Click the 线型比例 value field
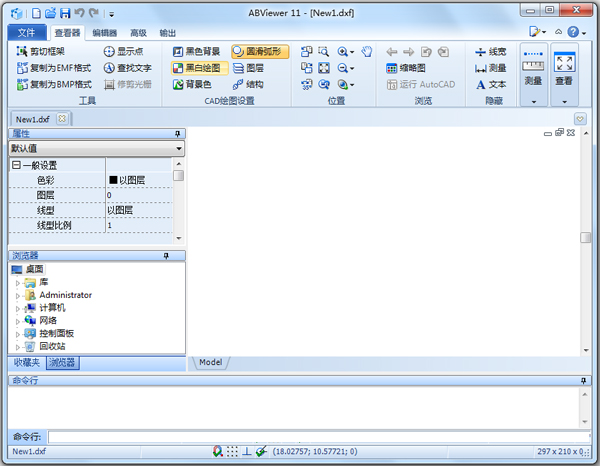This screenshot has width=600, height=466. tap(140, 225)
